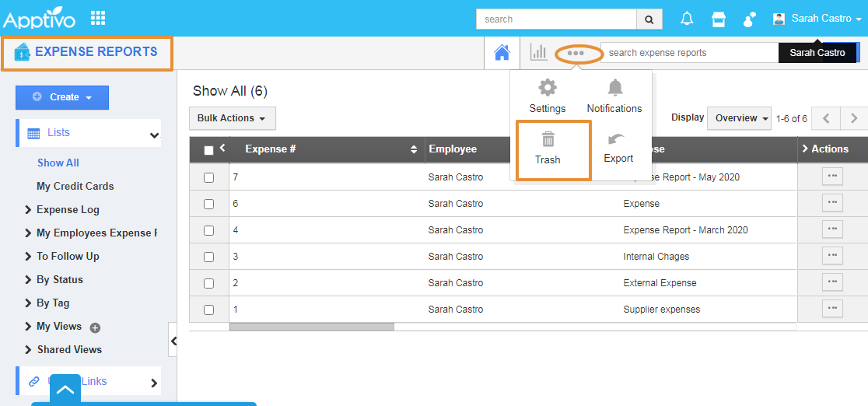Viewport: 868px width, 406px height.
Task: Click the blue Create button
Action: [62, 97]
